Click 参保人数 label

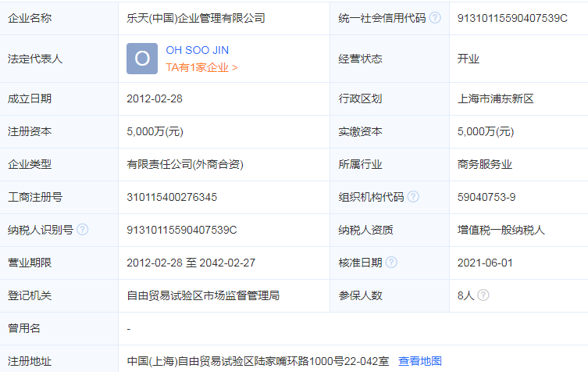pyautogui.click(x=360, y=295)
